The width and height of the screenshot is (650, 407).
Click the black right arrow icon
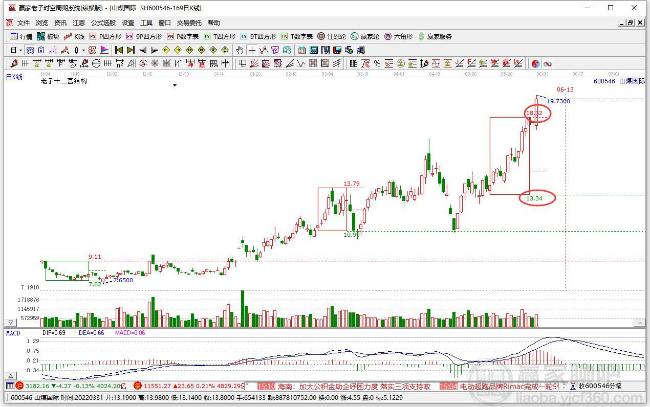coord(154,50)
